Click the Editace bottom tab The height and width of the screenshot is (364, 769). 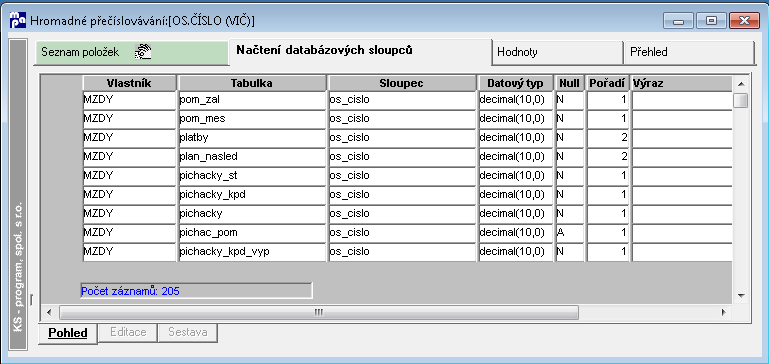pyautogui.click(x=128, y=333)
